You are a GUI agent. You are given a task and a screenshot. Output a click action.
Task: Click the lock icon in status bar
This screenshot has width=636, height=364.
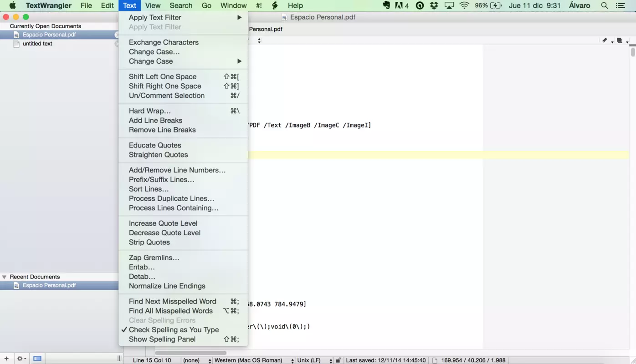point(338,360)
